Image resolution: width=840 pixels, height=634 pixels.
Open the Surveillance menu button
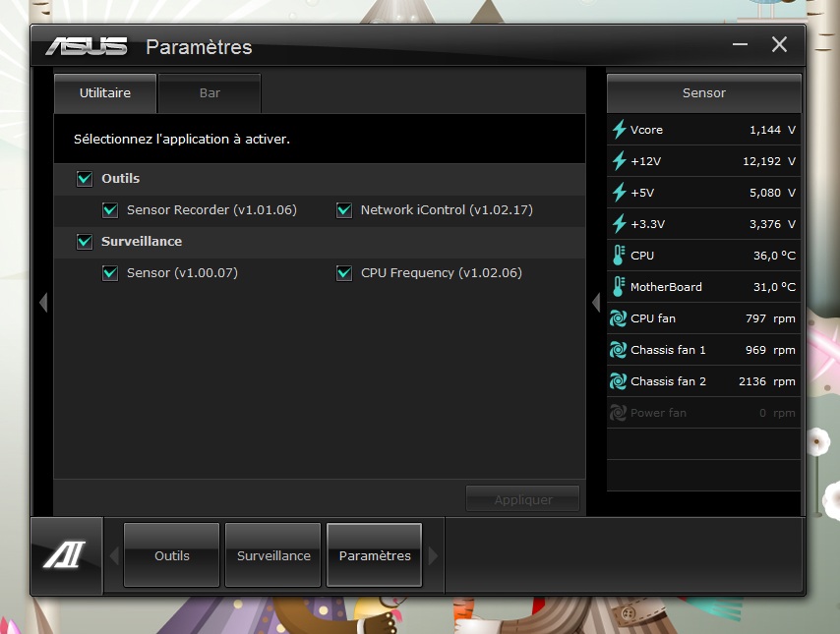273,555
